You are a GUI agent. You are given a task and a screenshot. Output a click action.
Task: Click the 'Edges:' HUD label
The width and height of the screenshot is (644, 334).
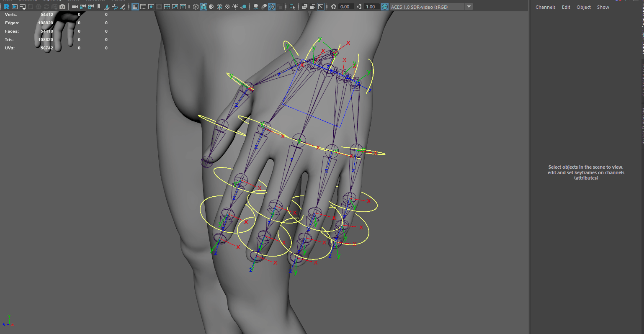pos(12,23)
